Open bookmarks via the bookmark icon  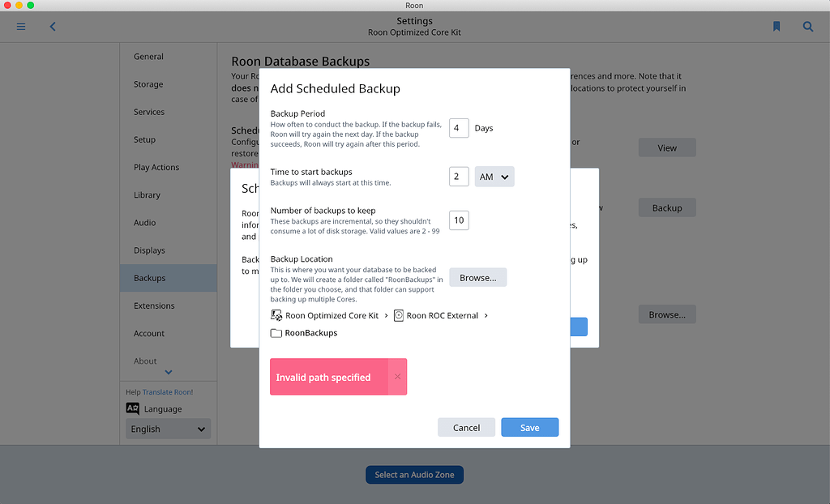click(777, 26)
